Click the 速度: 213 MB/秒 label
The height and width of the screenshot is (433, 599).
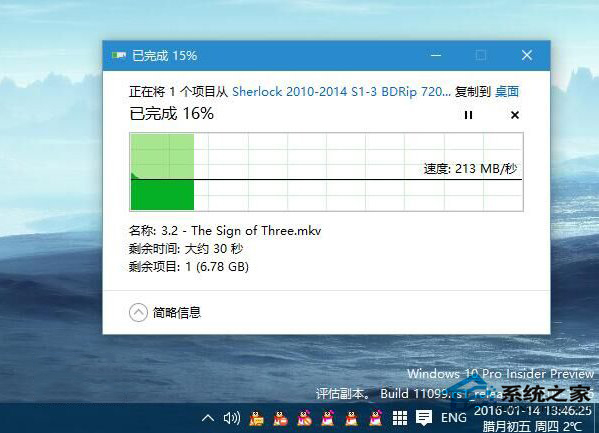470,169
